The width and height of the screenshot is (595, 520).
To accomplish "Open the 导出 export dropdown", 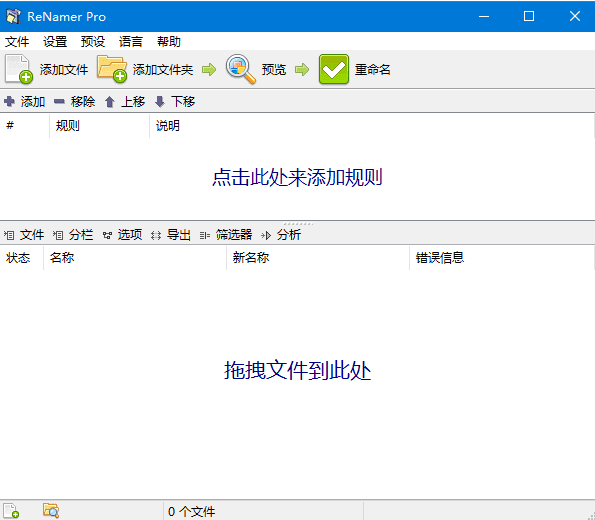I will coord(171,235).
